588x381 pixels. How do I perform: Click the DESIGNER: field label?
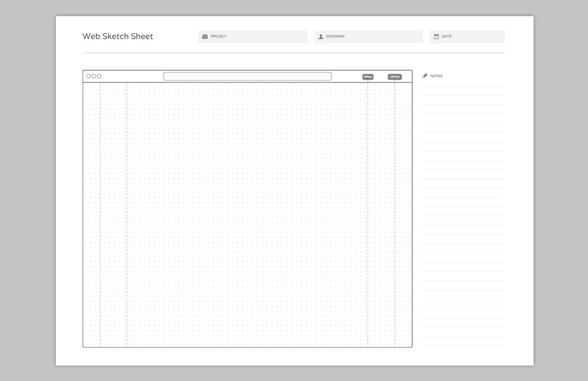point(336,36)
